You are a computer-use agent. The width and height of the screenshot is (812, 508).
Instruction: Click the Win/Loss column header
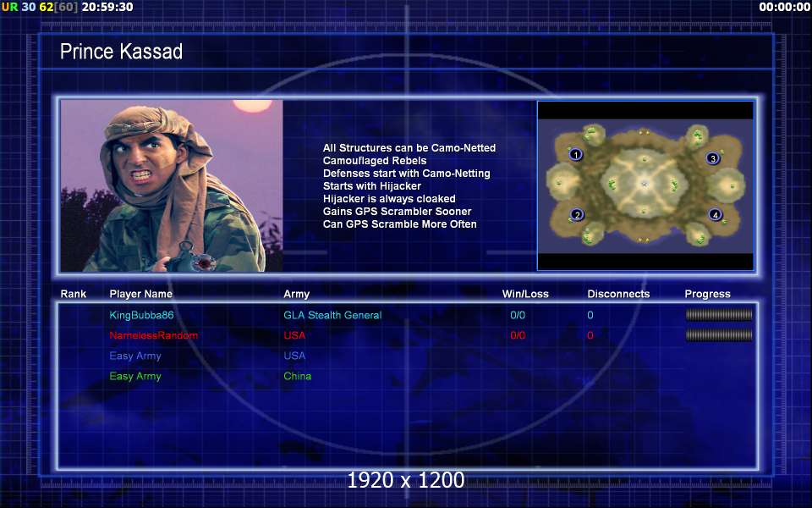(x=525, y=294)
